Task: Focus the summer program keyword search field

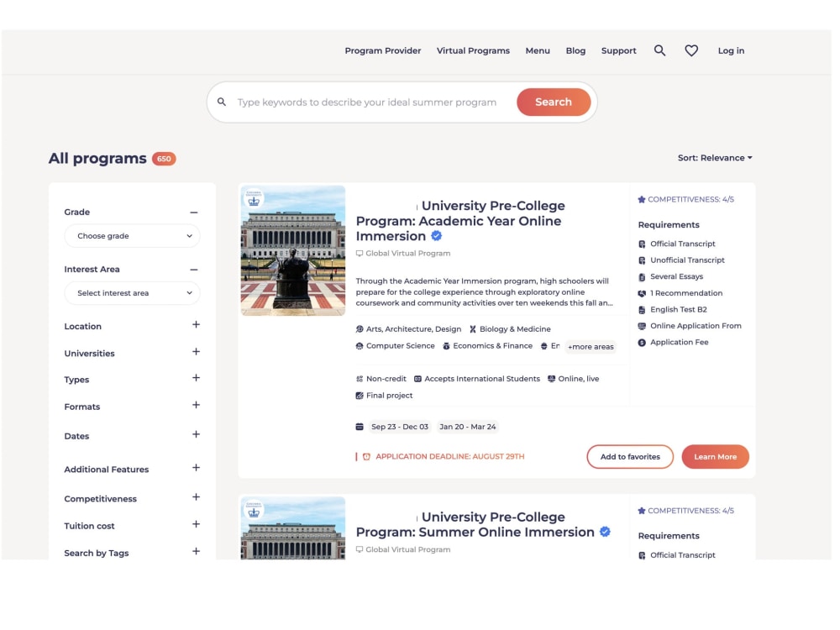Action: (367, 102)
